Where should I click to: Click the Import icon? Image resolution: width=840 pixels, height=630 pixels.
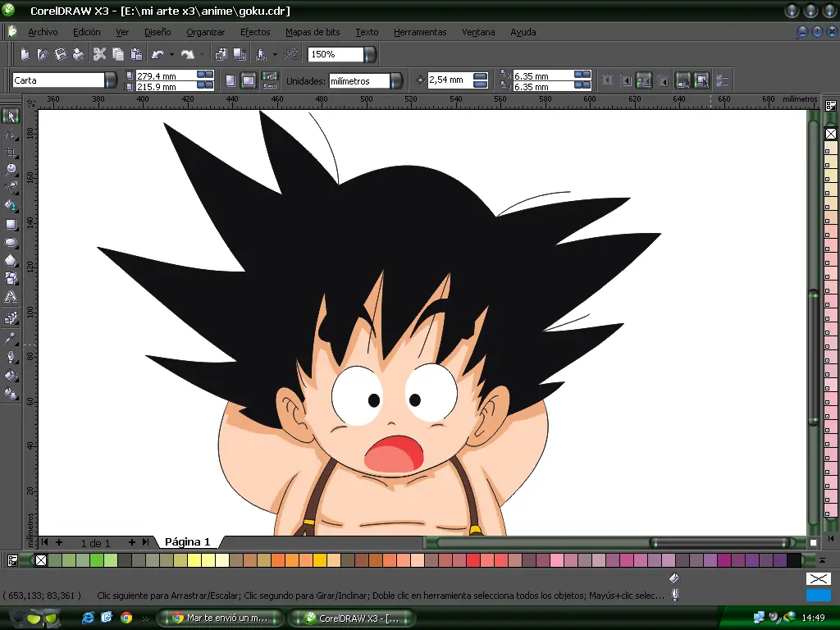(x=221, y=54)
